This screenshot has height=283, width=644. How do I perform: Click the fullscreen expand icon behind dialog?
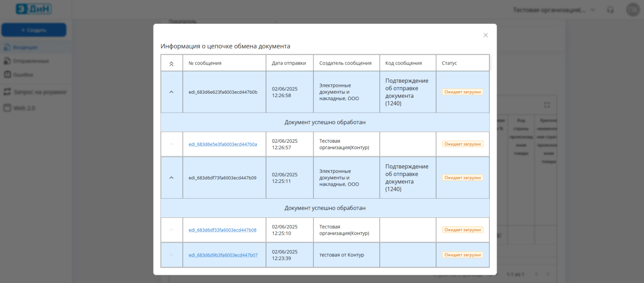(547, 105)
